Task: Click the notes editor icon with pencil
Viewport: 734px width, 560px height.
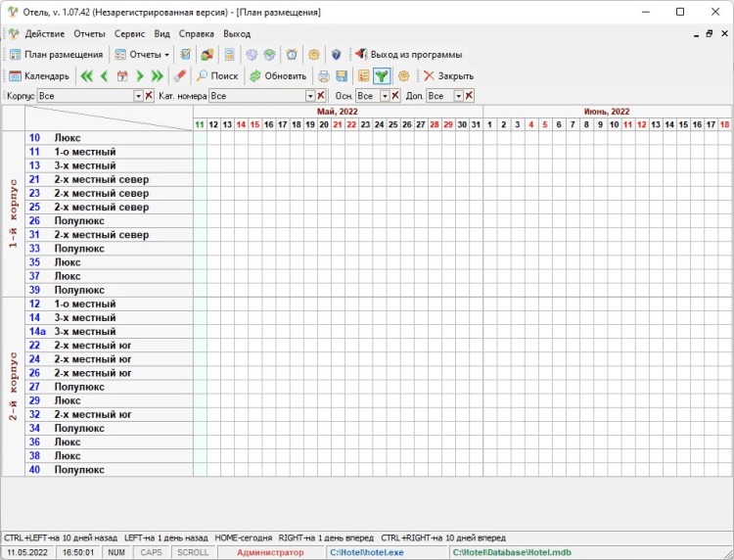Action: pyautogui.click(x=185, y=55)
